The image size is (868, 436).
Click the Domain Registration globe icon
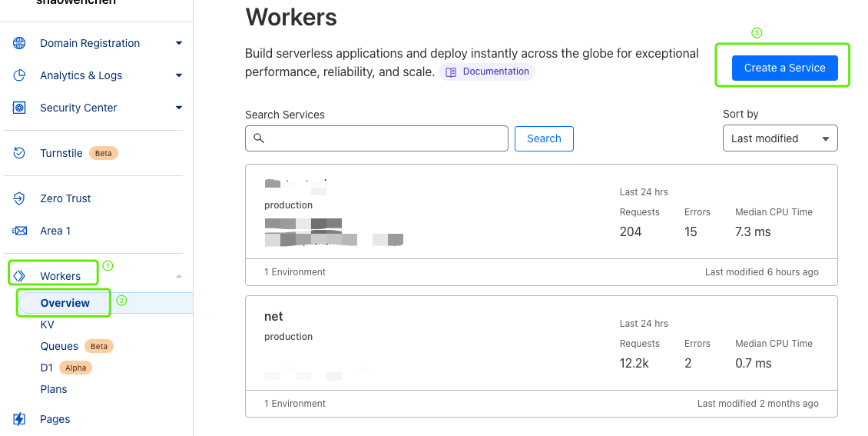click(x=19, y=43)
